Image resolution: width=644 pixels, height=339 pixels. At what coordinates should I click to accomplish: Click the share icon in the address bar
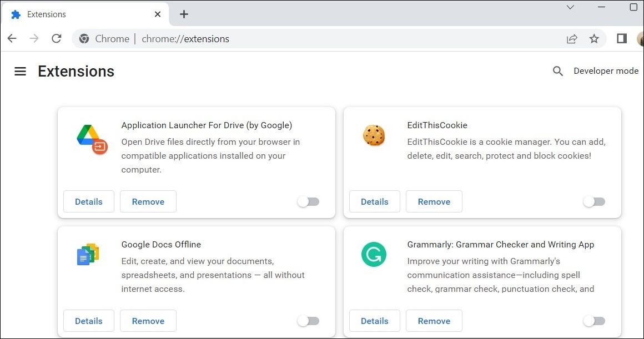pos(571,38)
